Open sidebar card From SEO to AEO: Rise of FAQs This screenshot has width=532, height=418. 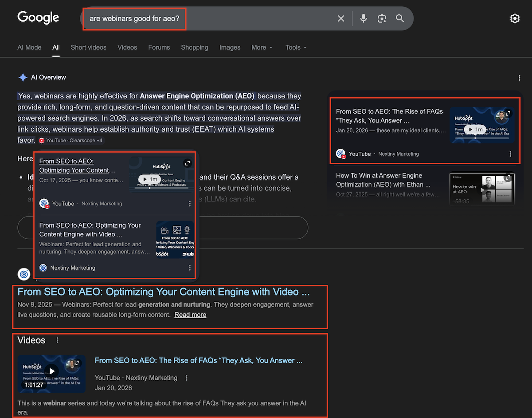click(389, 116)
